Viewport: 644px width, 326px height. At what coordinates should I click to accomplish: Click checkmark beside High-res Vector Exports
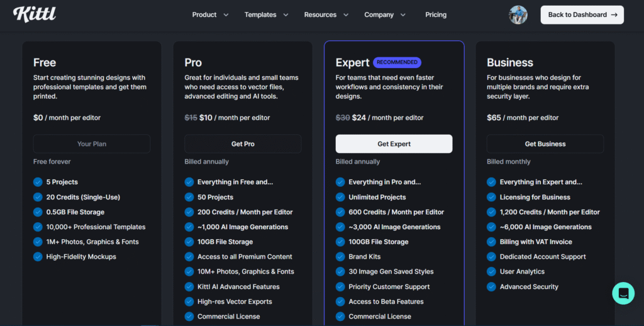189,301
